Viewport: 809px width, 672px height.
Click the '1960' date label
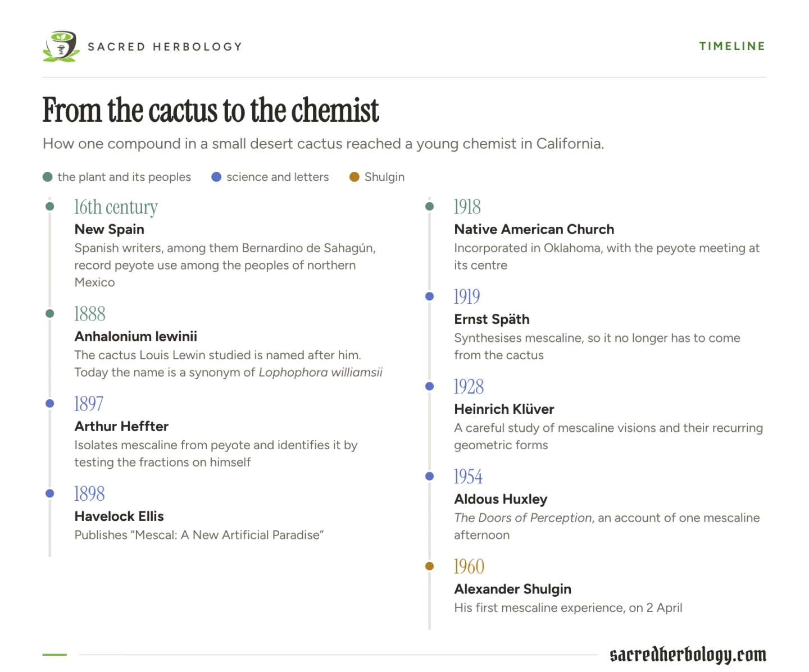coord(469,566)
